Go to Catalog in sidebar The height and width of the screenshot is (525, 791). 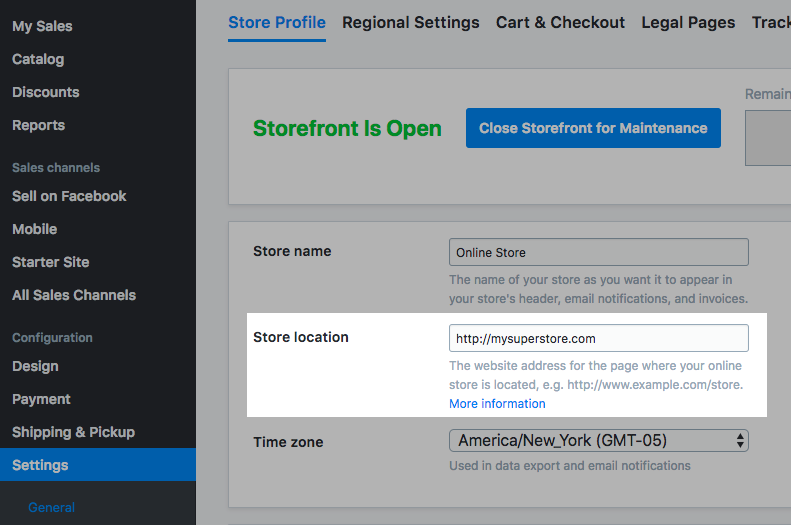point(38,59)
